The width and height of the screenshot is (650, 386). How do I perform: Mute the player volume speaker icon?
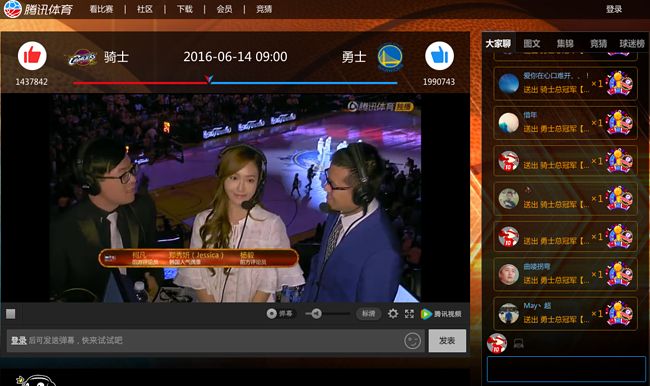tap(316, 314)
